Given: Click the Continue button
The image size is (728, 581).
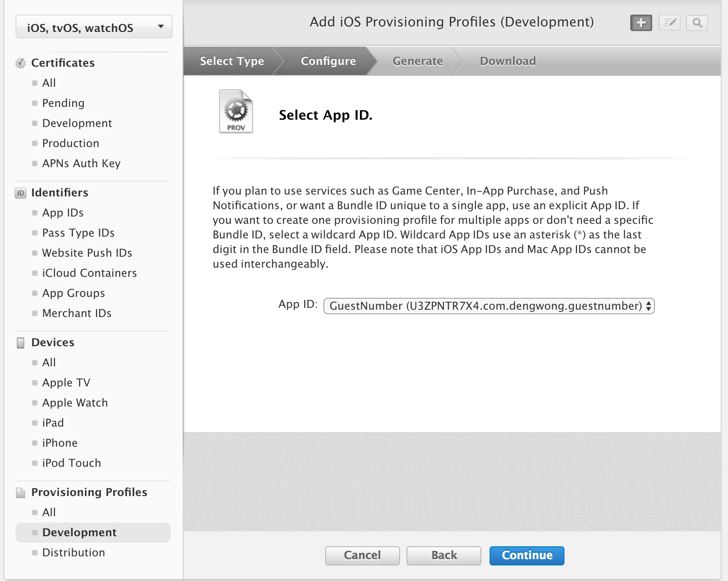Looking at the screenshot, I should tap(527, 555).
